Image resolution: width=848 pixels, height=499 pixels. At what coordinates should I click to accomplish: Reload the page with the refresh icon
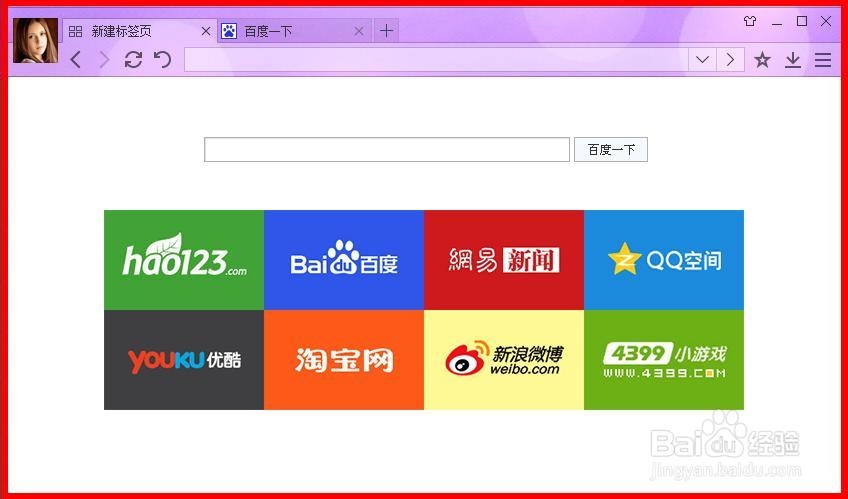[133, 59]
